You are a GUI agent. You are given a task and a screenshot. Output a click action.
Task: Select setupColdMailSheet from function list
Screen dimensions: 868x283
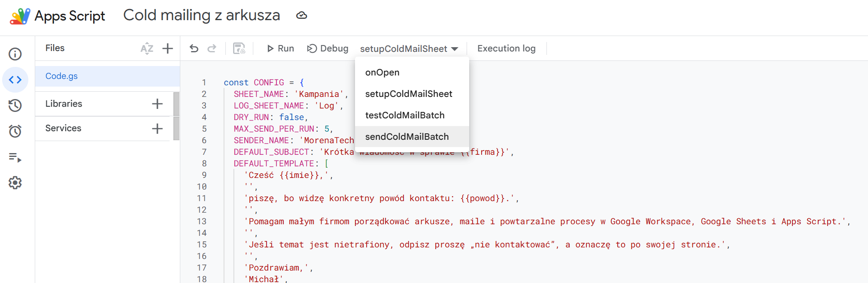412,94
